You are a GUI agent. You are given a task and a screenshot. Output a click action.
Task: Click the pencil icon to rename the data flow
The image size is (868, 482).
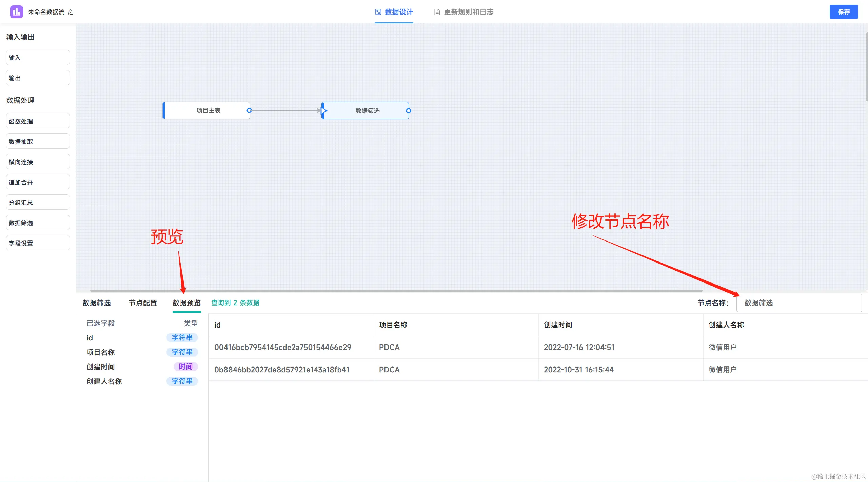[70, 12]
